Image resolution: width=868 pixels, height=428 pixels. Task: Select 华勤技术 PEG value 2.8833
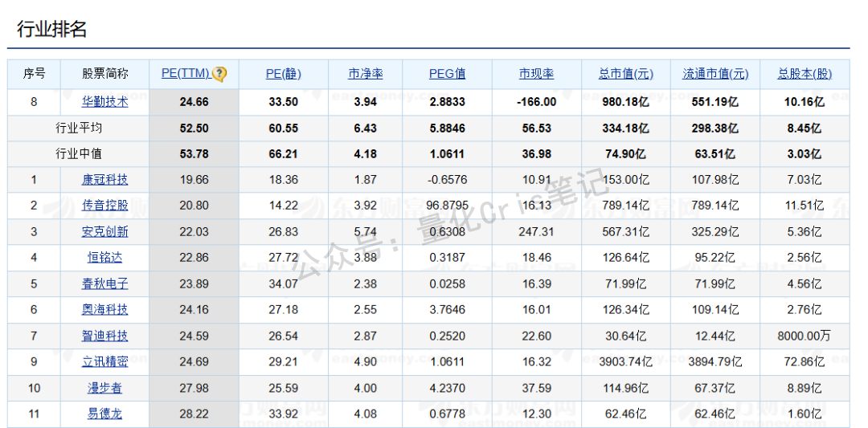pos(448,102)
